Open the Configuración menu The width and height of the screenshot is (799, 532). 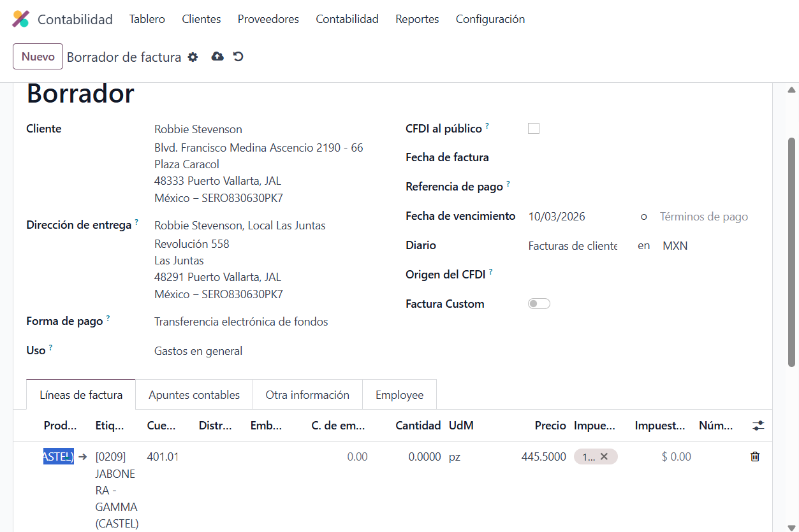point(490,19)
